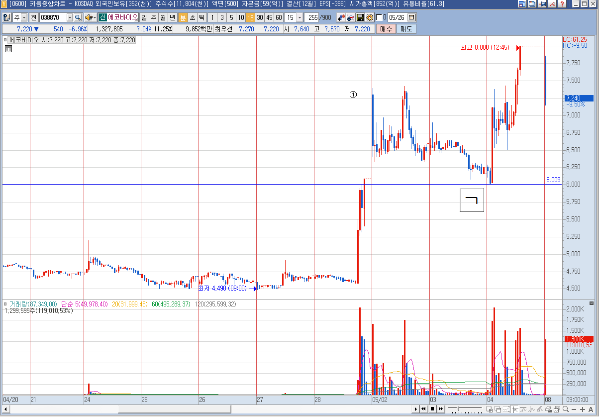
Task: Choose the 3-minute interval button
Action: [x=222, y=18]
